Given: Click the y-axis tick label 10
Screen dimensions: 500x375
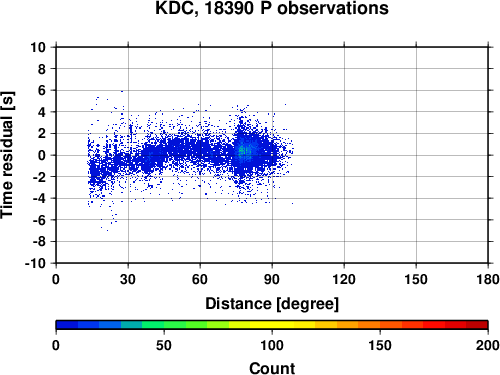Looking at the screenshot, I should tap(38, 47).
